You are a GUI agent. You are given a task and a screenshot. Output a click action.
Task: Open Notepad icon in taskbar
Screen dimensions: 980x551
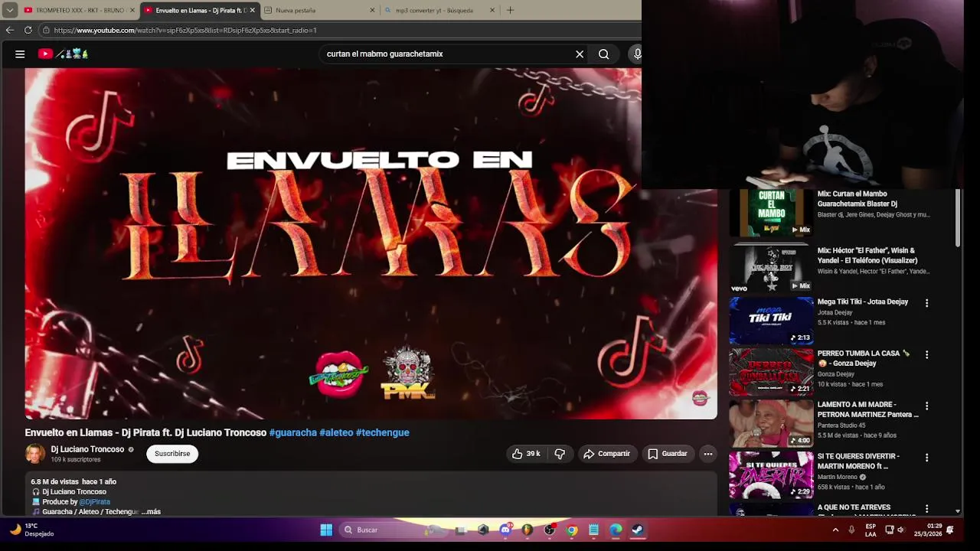point(593,530)
